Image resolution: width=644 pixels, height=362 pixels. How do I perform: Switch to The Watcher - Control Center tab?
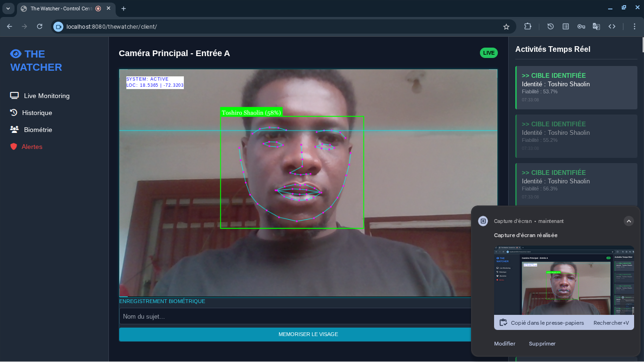point(59,8)
